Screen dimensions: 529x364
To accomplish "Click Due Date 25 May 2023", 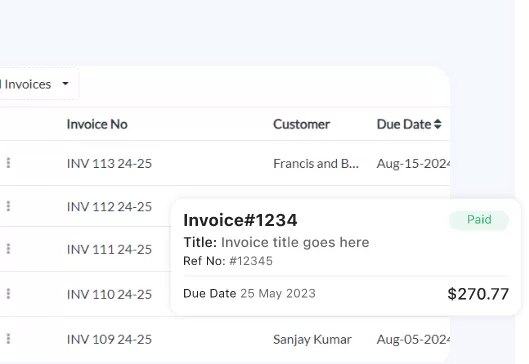I will pyautogui.click(x=249, y=293).
